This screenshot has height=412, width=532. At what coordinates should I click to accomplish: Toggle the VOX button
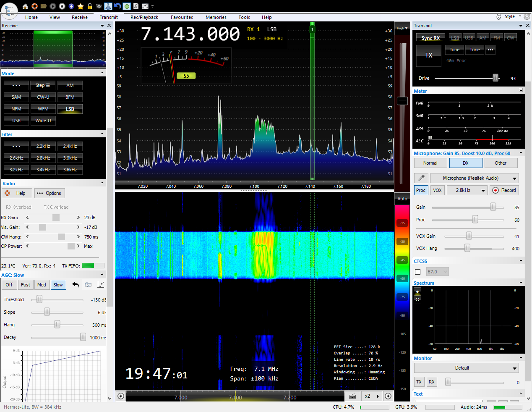[437, 190]
